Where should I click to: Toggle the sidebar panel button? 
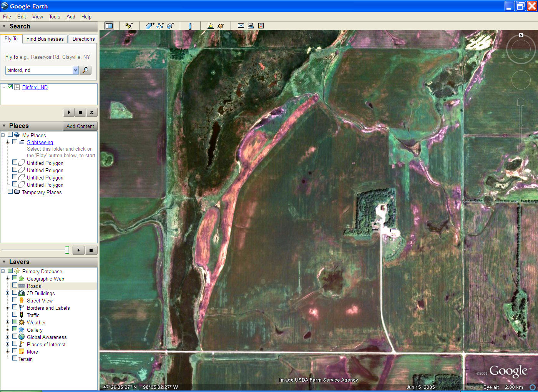109,26
